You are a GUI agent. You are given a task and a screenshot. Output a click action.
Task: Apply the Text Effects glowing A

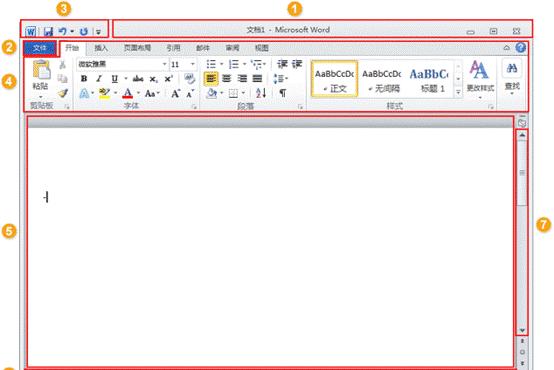tap(84, 93)
